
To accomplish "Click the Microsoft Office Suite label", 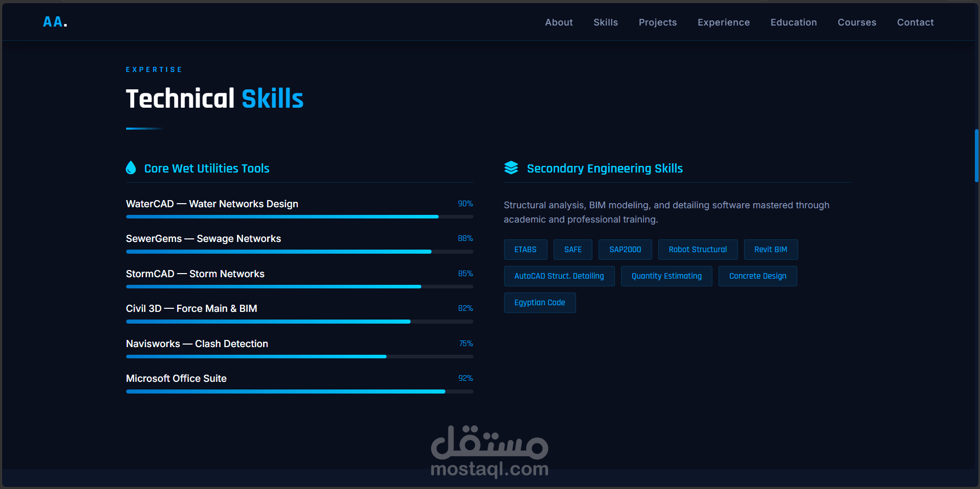I will click(x=176, y=378).
